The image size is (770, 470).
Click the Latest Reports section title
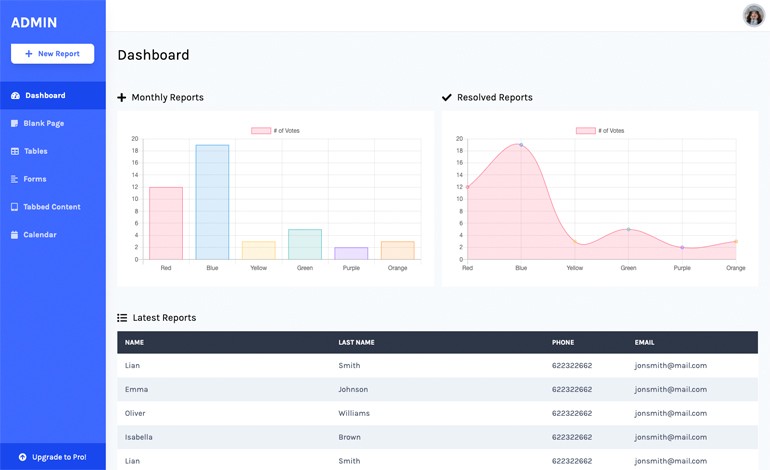[x=165, y=318]
